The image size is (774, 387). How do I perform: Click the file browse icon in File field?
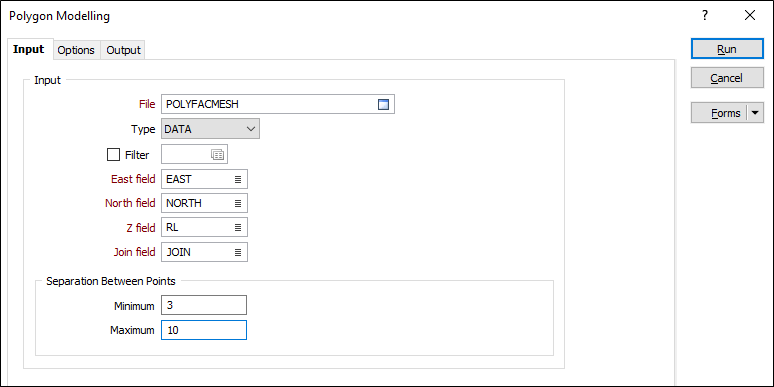pos(384,104)
